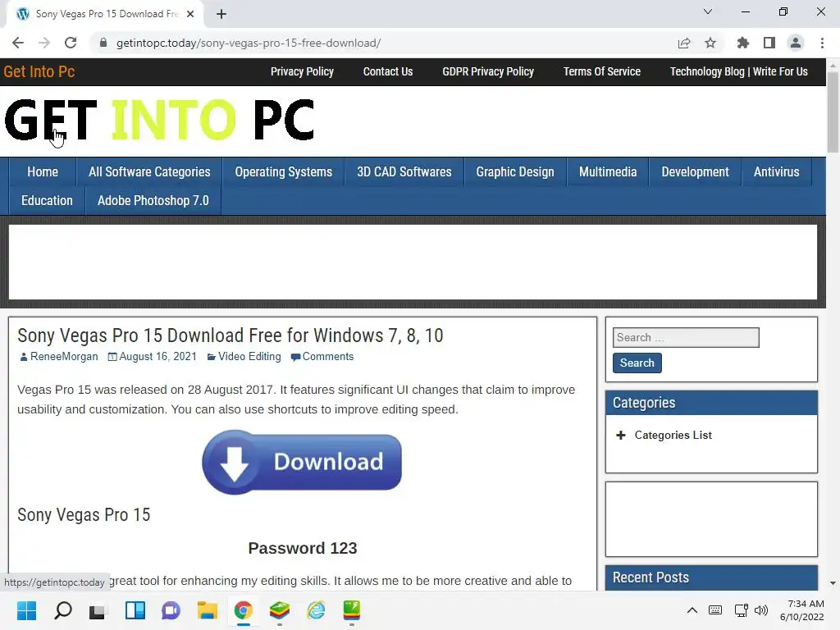The image size is (840, 630).
Task: Bookmark this page with star icon
Action: [710, 43]
